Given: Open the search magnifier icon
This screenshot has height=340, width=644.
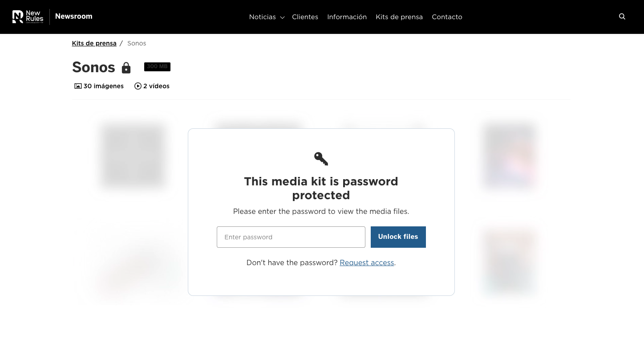Looking at the screenshot, I should pos(622,16).
